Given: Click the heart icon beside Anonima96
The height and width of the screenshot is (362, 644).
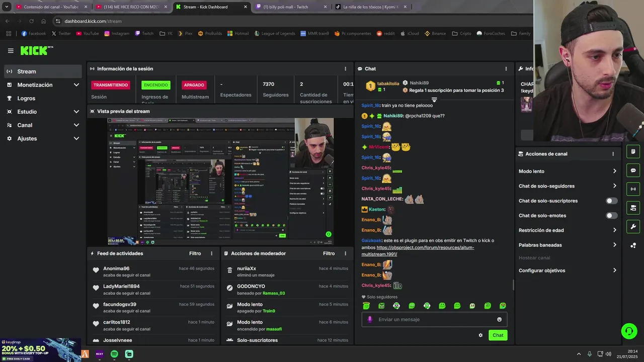Looking at the screenshot, I should (96, 270).
